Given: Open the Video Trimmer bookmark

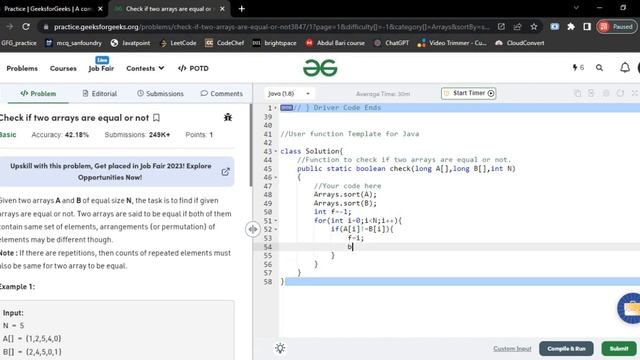Looking at the screenshot, I should [x=452, y=43].
